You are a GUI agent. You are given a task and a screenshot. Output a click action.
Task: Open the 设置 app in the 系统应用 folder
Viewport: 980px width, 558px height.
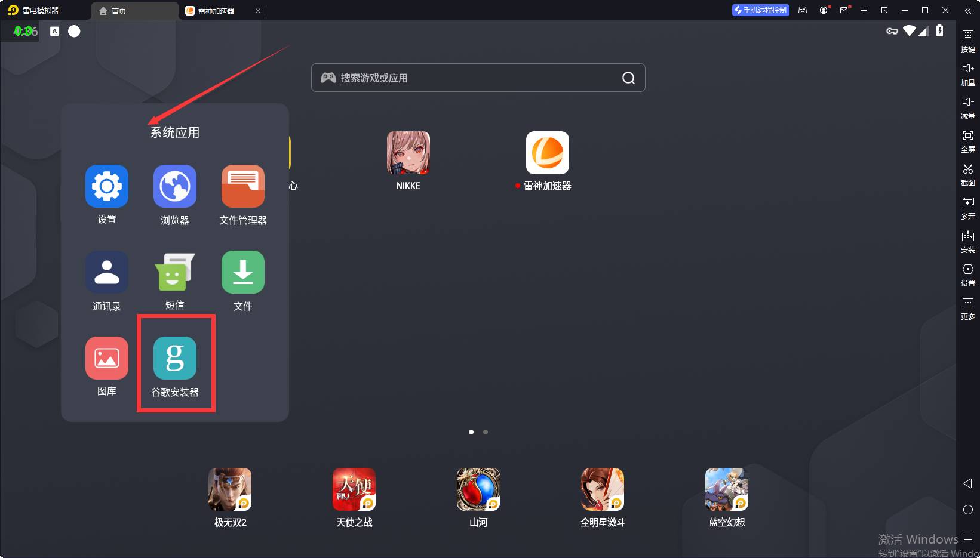tap(107, 186)
